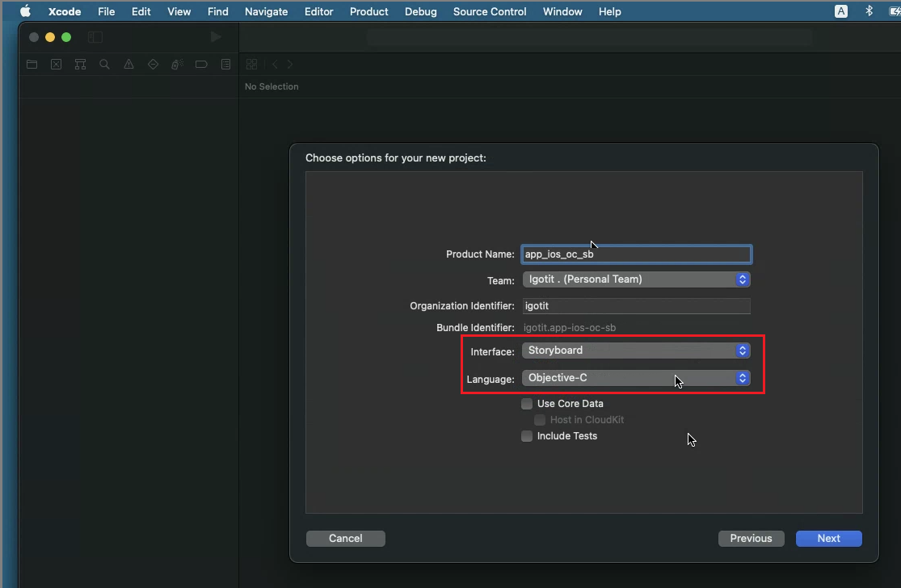This screenshot has width=901, height=588.
Task: Open the Team dropdown
Action: click(x=636, y=279)
